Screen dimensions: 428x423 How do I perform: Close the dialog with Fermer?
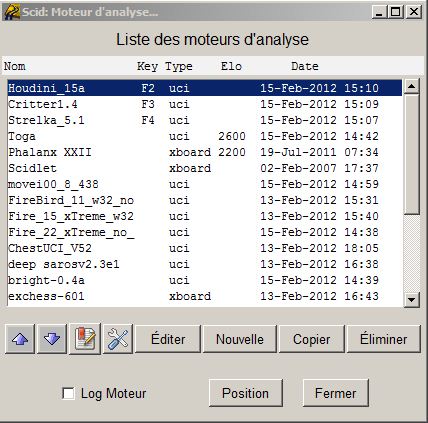point(335,393)
